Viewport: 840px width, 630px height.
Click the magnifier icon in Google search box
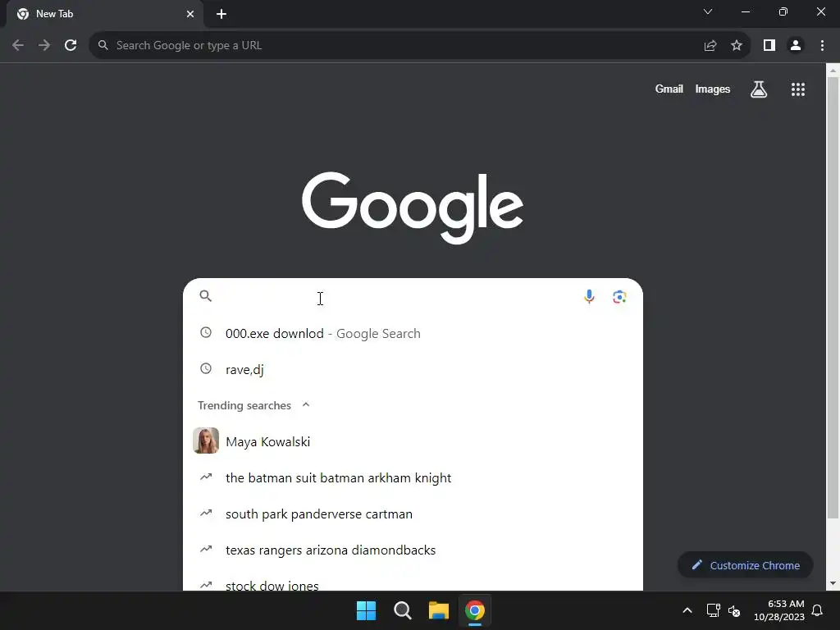206,295
